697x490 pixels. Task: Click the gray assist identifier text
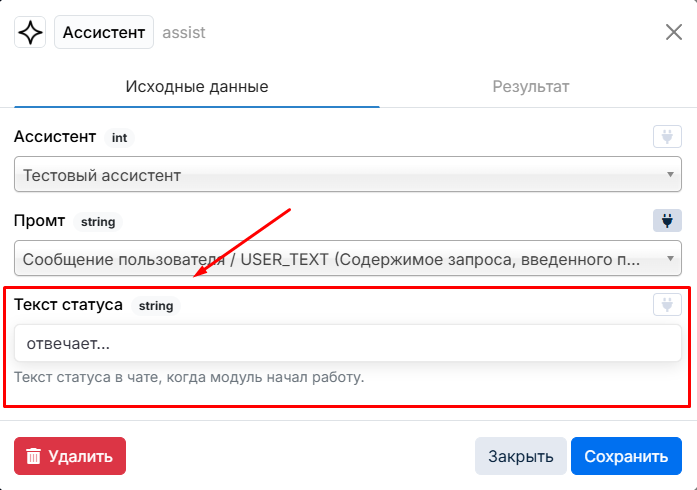[x=184, y=32]
